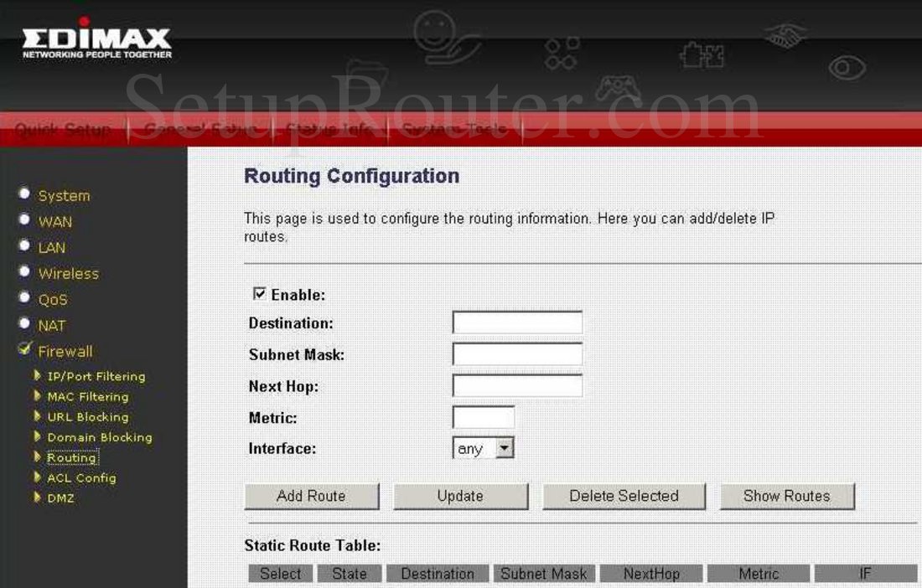Click inside the Destination input field
922x588 pixels.
tap(516, 322)
